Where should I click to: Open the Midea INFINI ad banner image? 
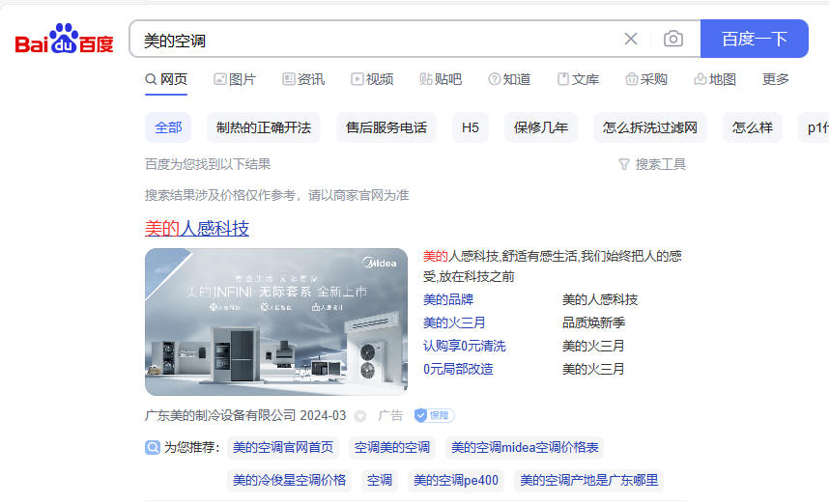[x=276, y=322]
